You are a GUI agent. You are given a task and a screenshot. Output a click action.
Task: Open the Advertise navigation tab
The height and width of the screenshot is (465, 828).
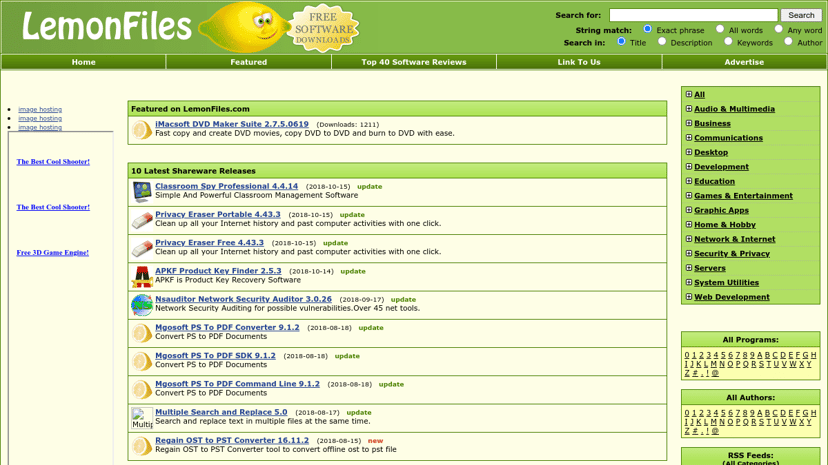click(x=745, y=62)
